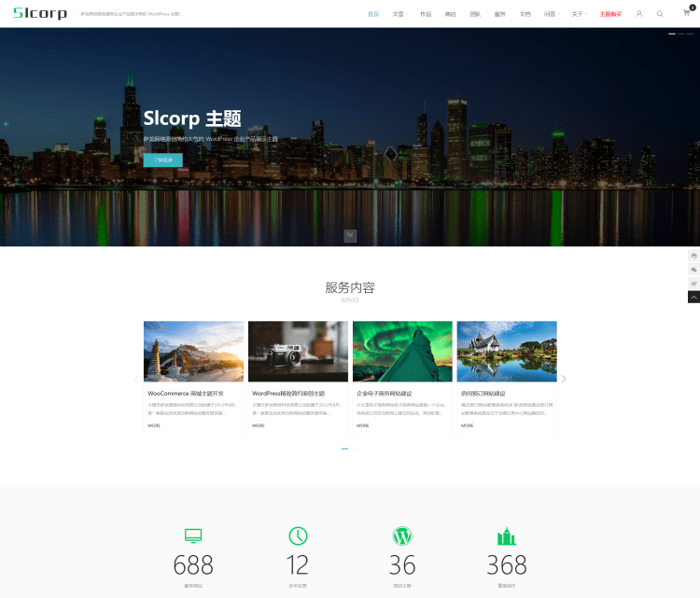This screenshot has height=598, width=700.
Task: Open the temple lake service thumbnail
Action: coord(507,351)
